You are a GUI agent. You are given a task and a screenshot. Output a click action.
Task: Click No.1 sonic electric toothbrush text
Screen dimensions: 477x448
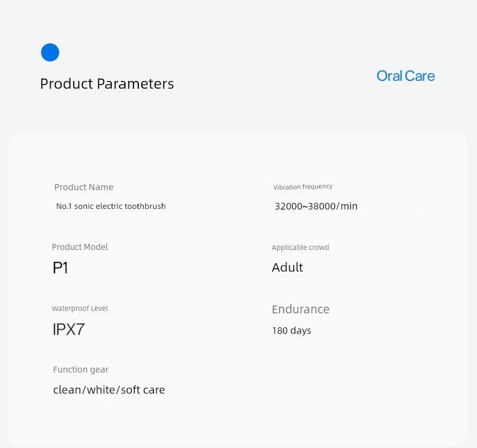(111, 206)
